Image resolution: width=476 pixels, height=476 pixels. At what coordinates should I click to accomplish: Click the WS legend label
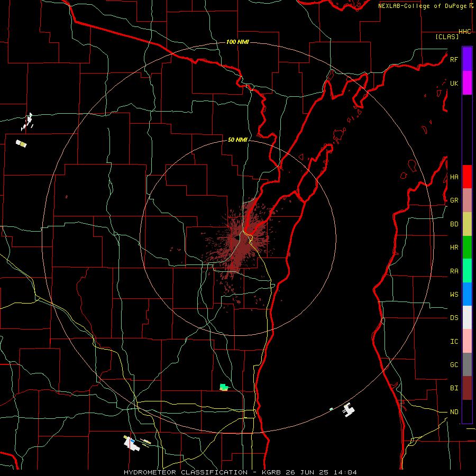click(454, 294)
